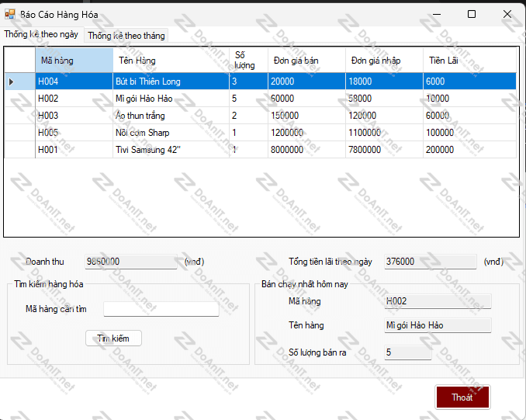
Task: Click the 'Tổng tiền lãi theo ngày' value box
Action: click(430, 262)
